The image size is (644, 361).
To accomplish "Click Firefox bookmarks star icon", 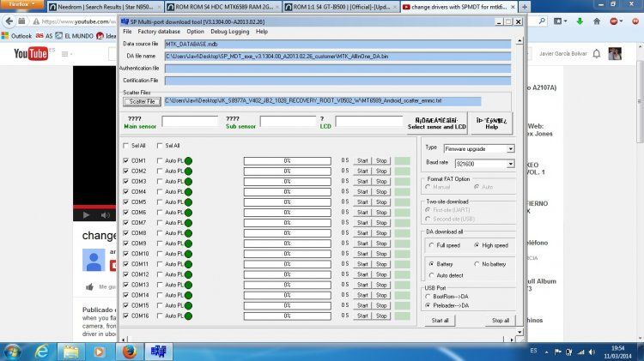I will [557, 21].
